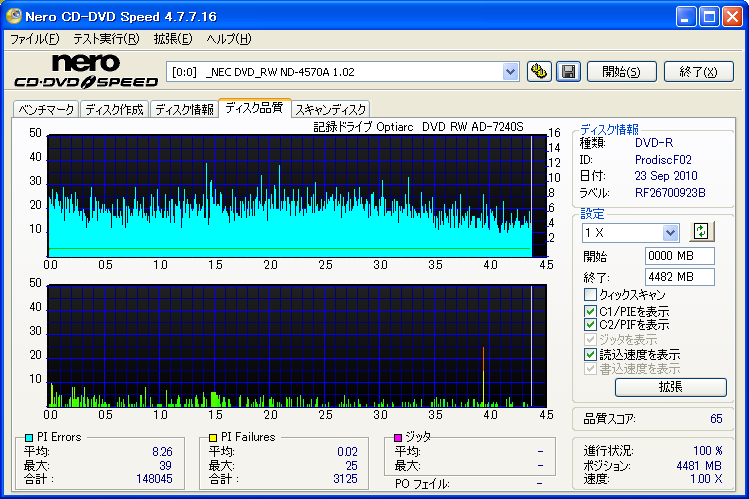
Task: Click the cyan PI Errors color swatch
Action: tap(29, 437)
